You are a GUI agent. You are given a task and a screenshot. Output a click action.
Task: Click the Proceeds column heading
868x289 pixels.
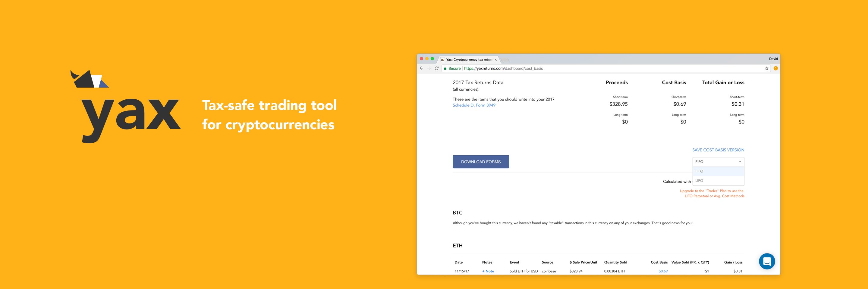point(617,82)
